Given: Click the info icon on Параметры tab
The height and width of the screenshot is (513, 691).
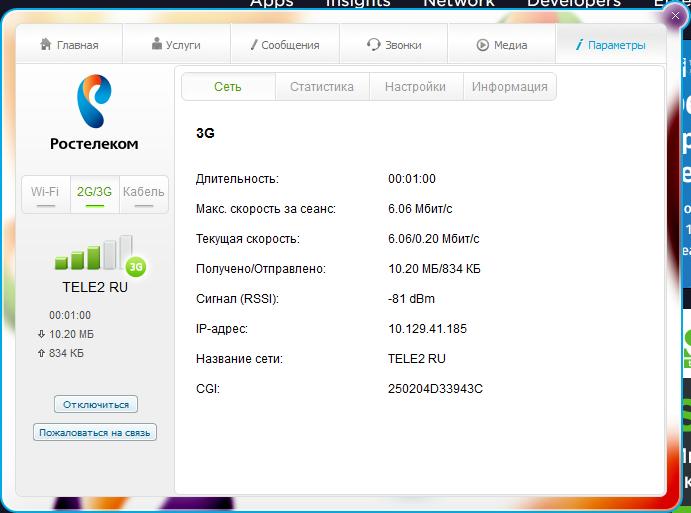Looking at the screenshot, I should pos(580,45).
